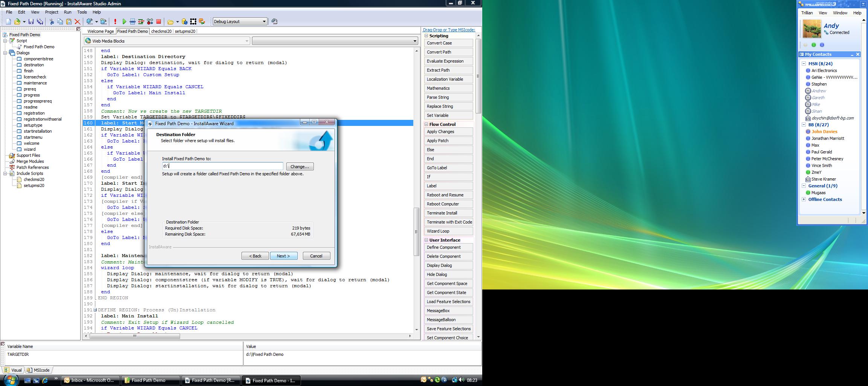
Task: Open the Project menu
Action: tap(52, 12)
